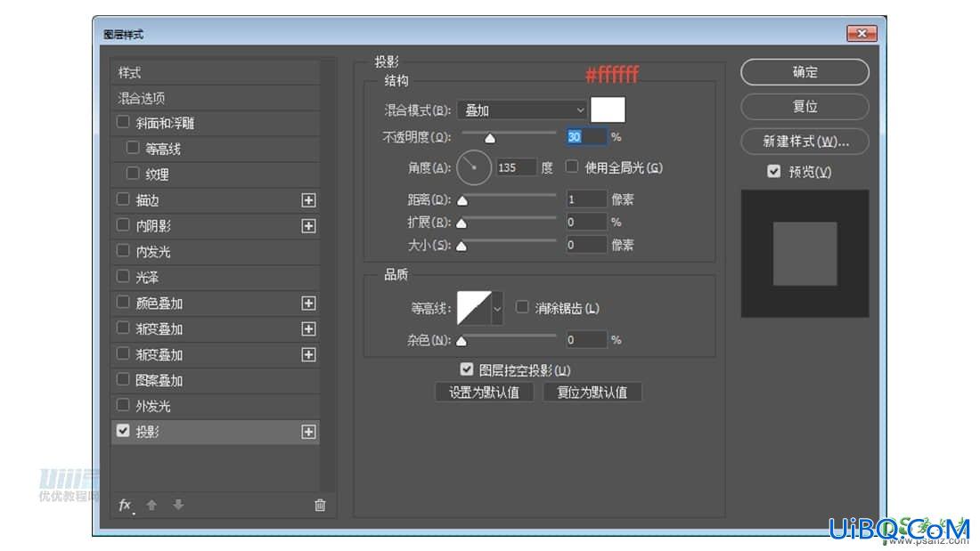
Task: Toggle the 预览 preview checkbox
Action: coord(773,171)
